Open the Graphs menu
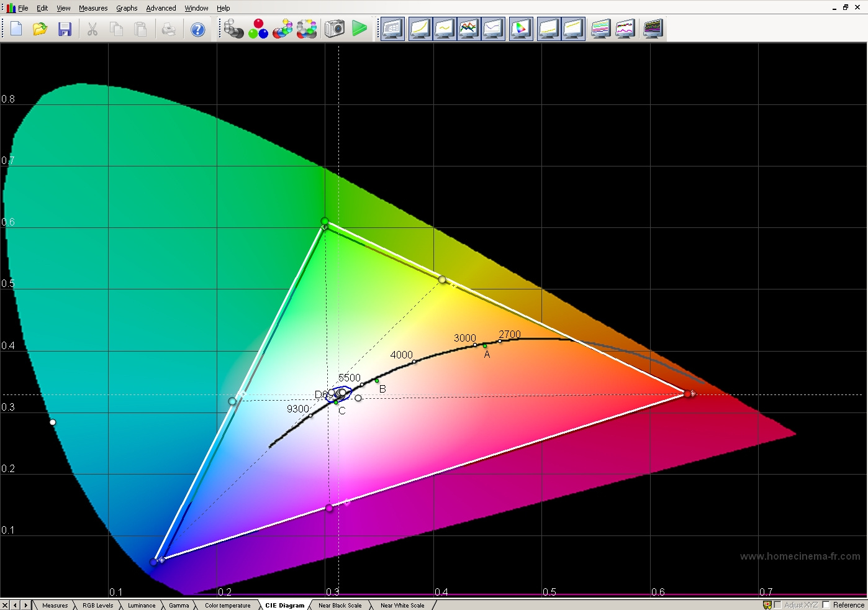 127,8
